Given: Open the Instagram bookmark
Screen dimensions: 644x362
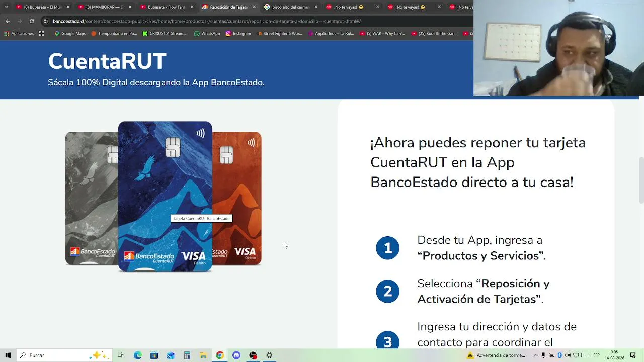Looking at the screenshot, I should 238,34.
